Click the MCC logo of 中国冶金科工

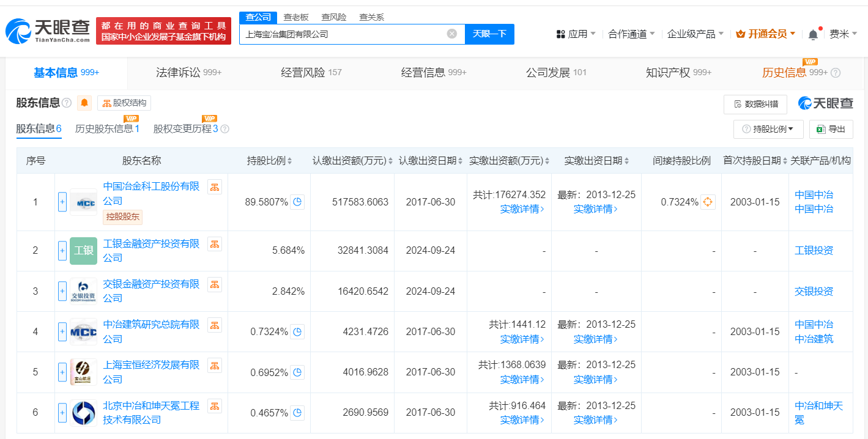(x=83, y=202)
